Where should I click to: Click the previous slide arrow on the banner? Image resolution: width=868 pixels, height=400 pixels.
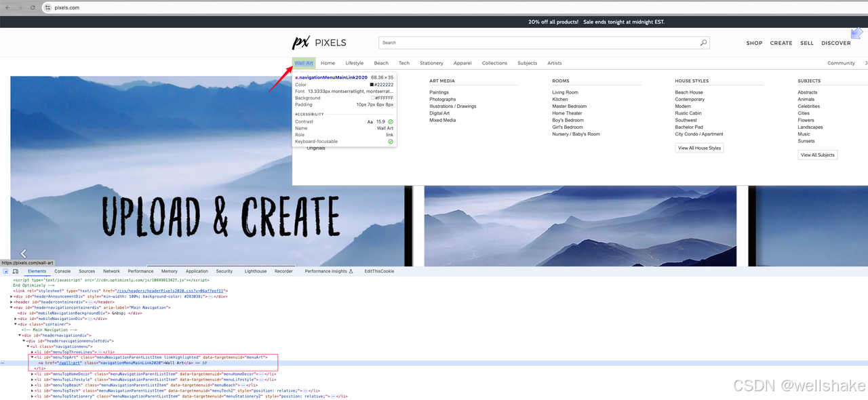click(x=23, y=254)
